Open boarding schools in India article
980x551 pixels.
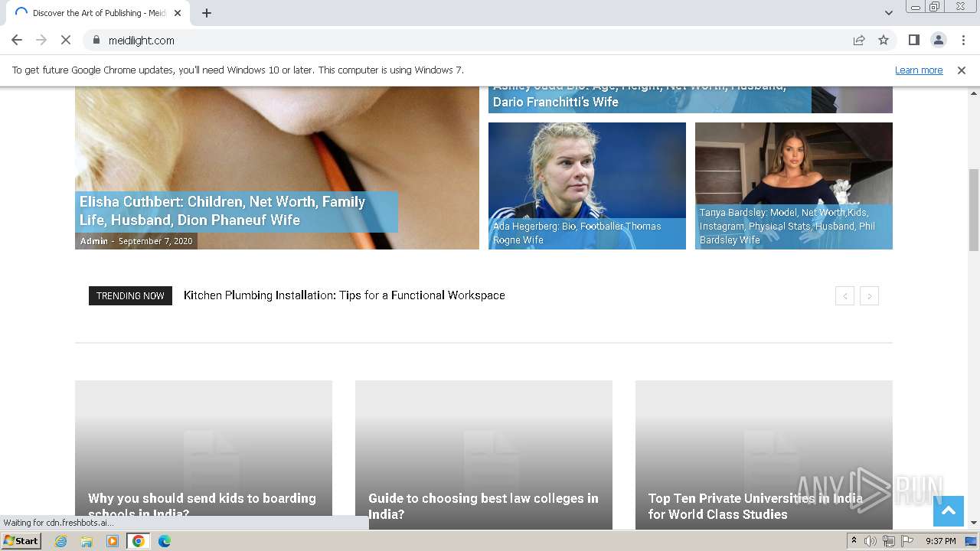[202, 506]
